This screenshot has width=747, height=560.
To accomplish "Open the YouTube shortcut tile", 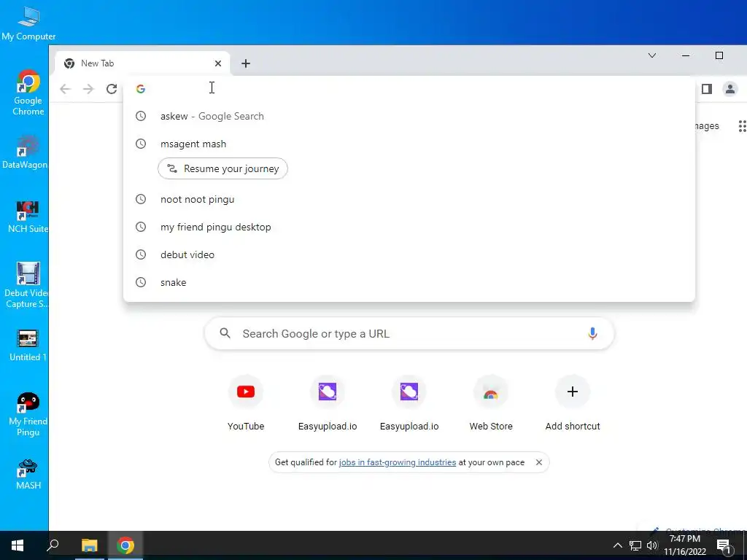I will coord(246,402).
